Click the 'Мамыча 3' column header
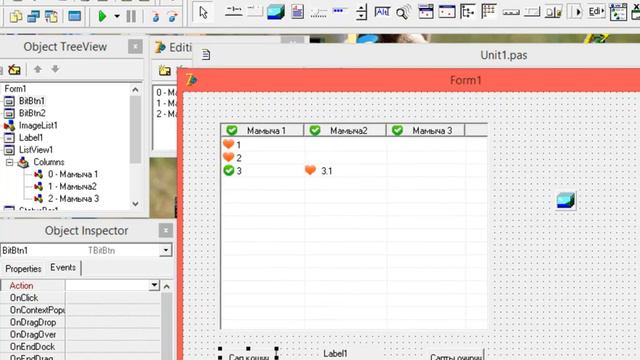Viewport: 640px width, 360px height. (426, 130)
